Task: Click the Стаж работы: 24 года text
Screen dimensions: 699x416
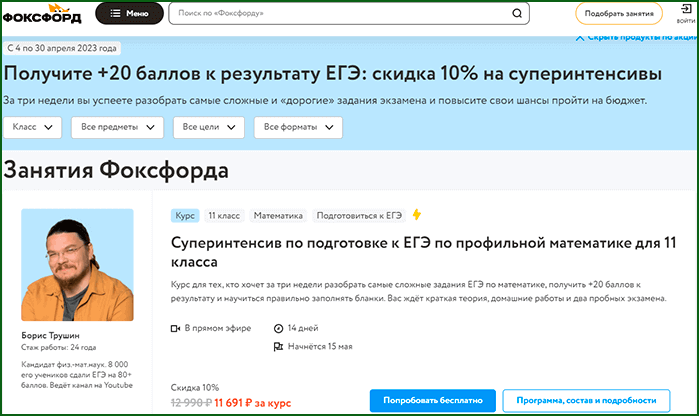Action: tap(58, 347)
